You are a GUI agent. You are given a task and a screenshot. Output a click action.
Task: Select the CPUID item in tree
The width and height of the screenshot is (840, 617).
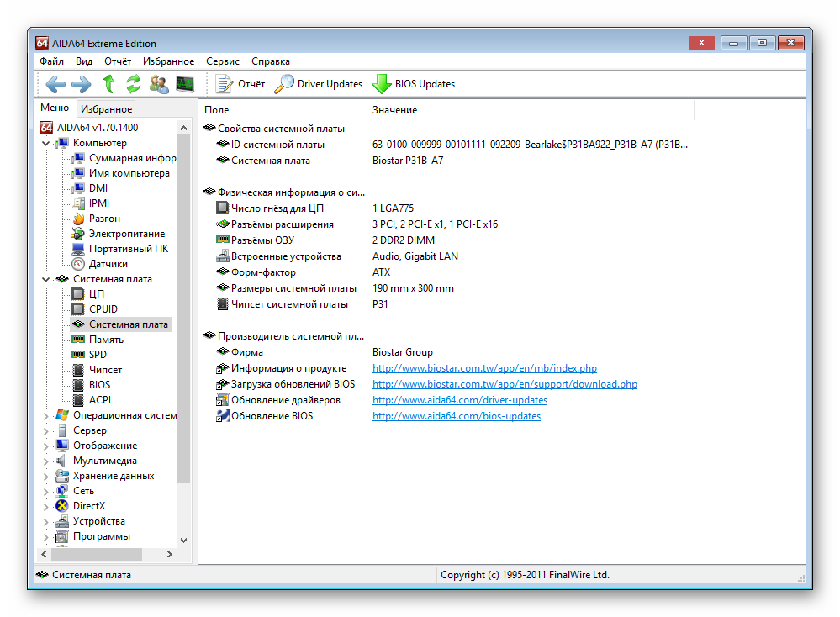(103, 309)
